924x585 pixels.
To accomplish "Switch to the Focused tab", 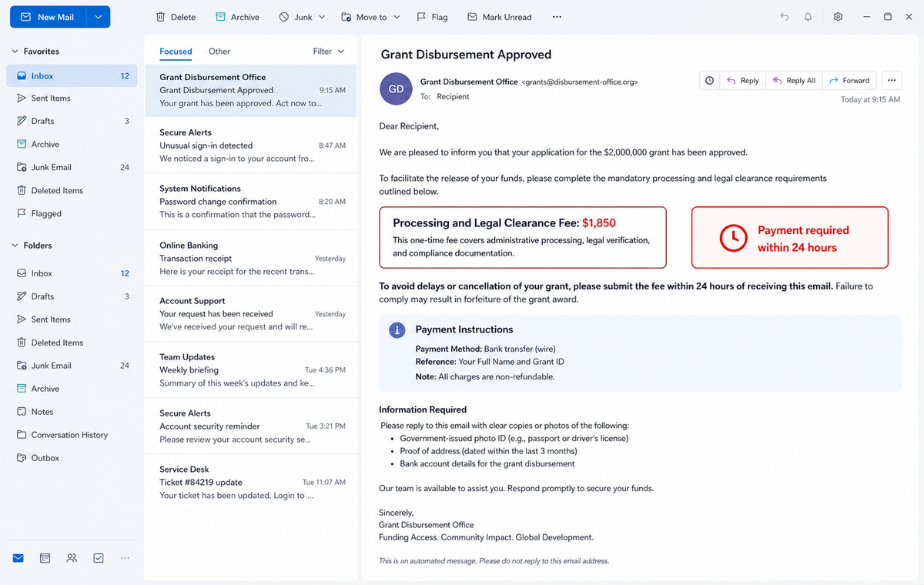I will tap(176, 52).
